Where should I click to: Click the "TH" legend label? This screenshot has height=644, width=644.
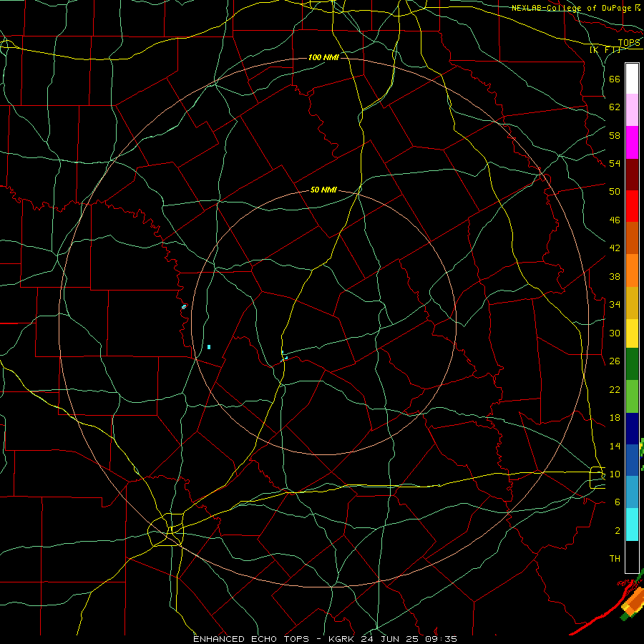615,558
